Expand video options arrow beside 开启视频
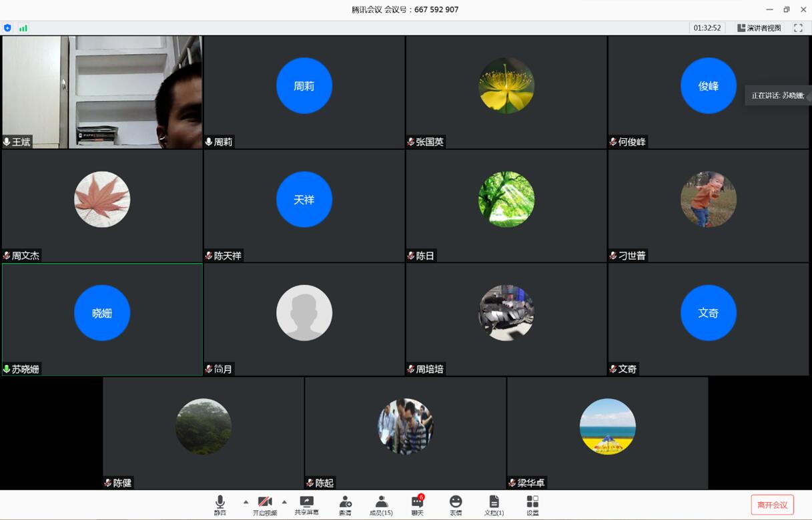 pyautogui.click(x=284, y=502)
